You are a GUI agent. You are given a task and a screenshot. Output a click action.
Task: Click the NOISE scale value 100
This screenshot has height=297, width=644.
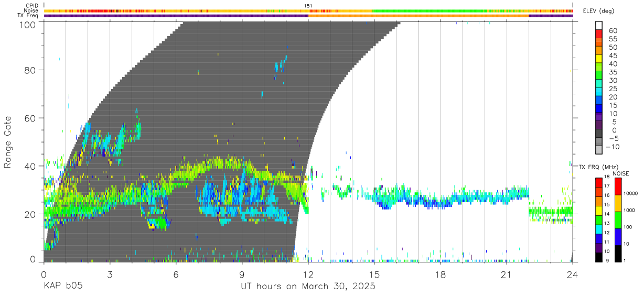tap(629, 227)
